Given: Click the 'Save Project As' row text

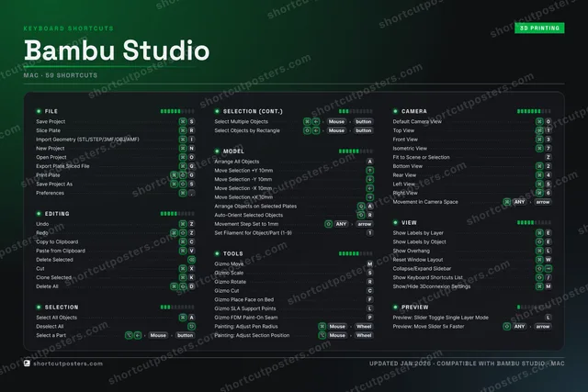Looking at the screenshot, I should [54, 184].
